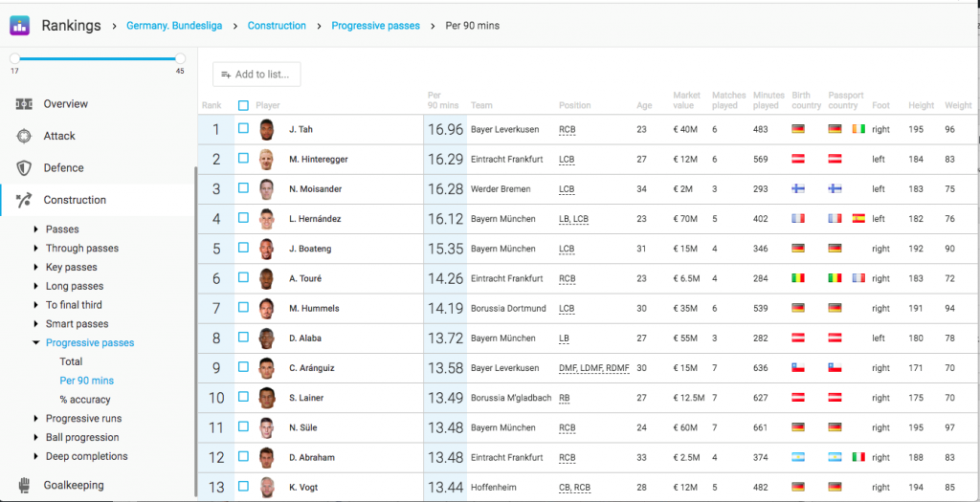Expand the Passes tree item

click(x=36, y=229)
